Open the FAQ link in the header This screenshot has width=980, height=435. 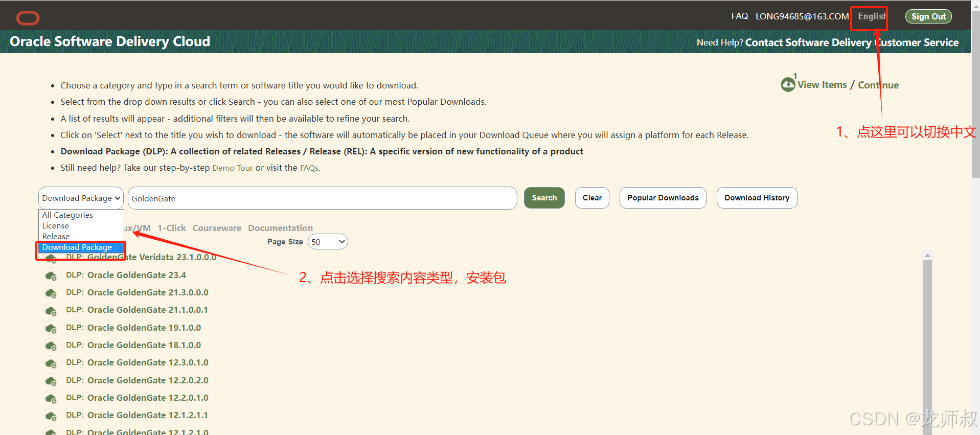pyautogui.click(x=739, y=16)
